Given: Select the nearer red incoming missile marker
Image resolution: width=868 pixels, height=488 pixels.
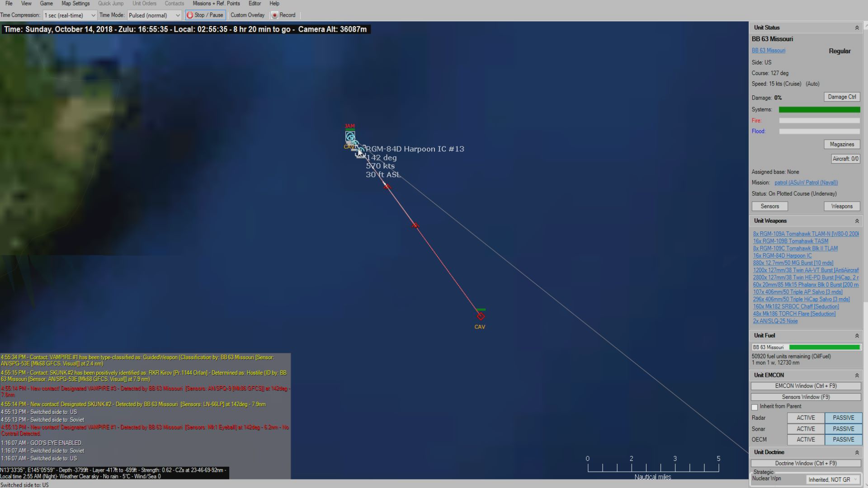Looking at the screenshot, I should point(387,186).
